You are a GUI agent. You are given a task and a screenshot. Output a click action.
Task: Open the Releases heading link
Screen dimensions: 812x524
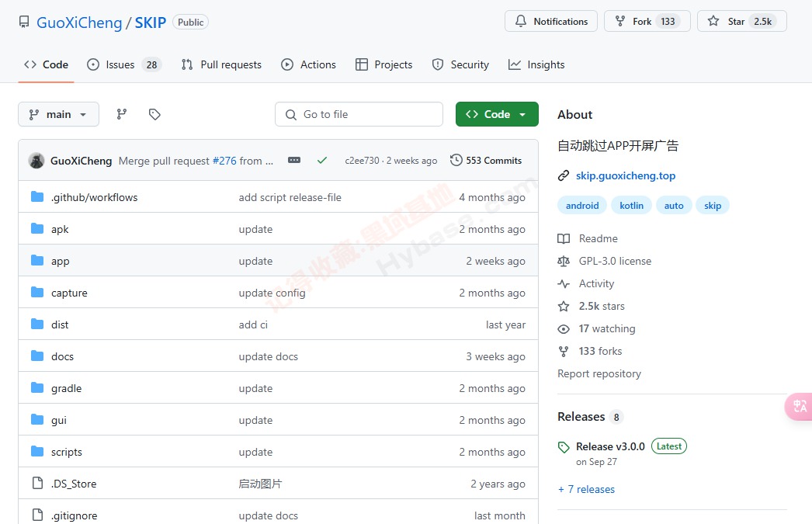pyautogui.click(x=581, y=417)
